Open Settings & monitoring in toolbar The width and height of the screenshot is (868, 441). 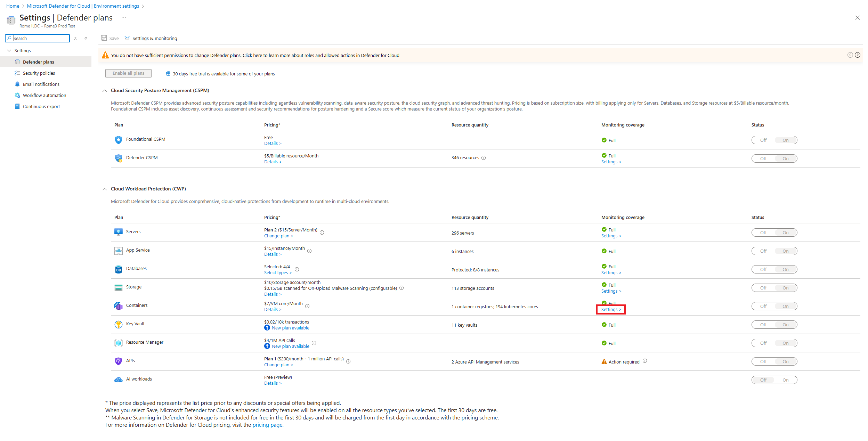(151, 38)
